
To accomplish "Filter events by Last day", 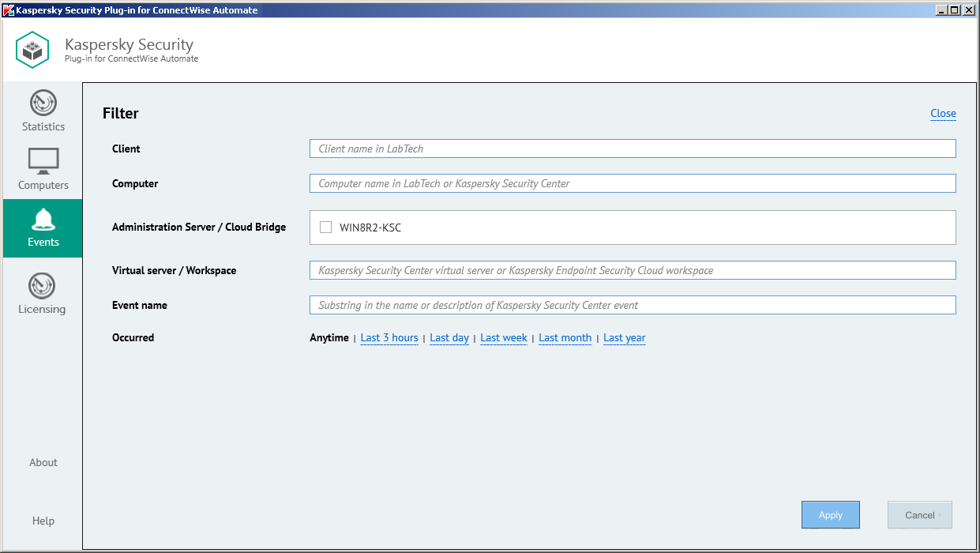I will pos(449,338).
